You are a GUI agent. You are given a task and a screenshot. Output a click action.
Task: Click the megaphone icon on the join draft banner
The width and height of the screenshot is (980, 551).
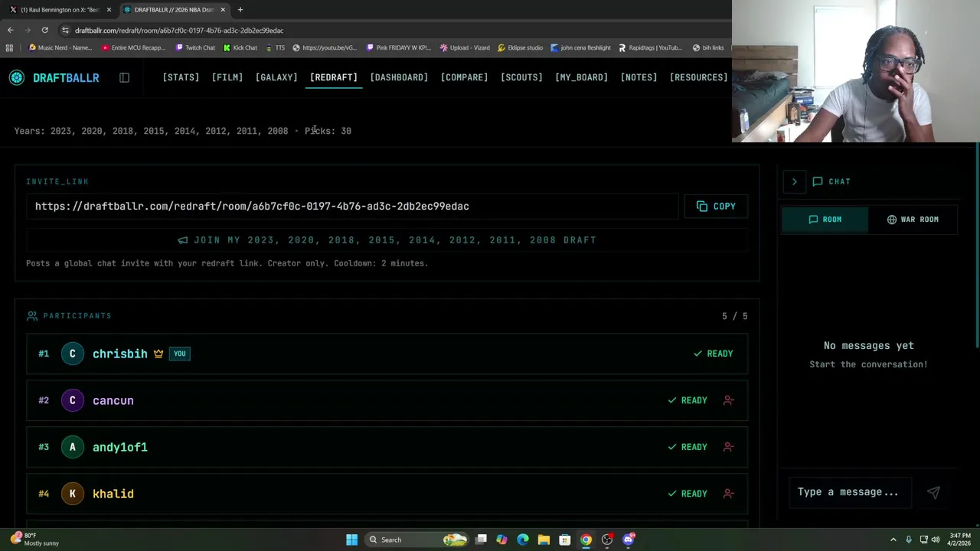tap(182, 240)
